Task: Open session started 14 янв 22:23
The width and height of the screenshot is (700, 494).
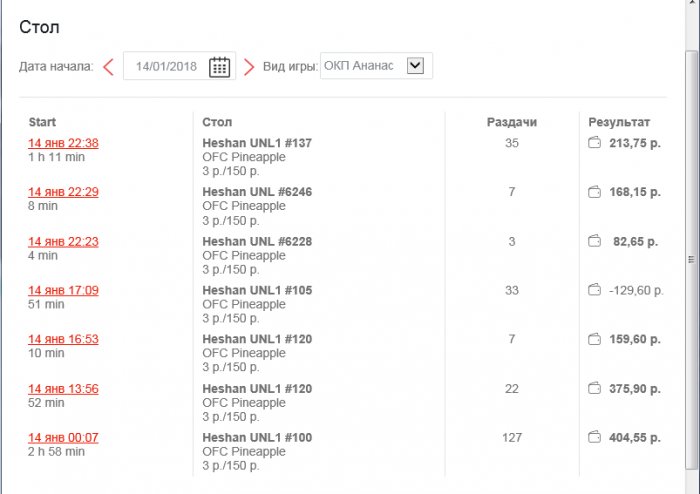Action: tap(63, 241)
